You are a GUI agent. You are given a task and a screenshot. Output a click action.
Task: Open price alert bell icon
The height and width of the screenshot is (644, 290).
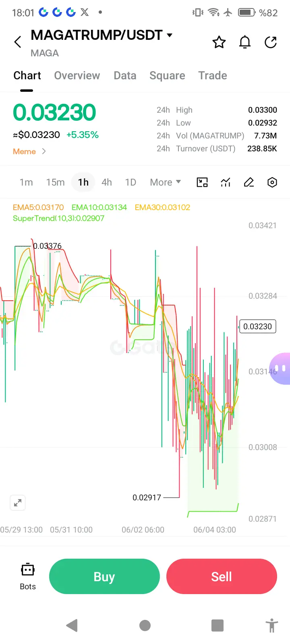(x=245, y=42)
